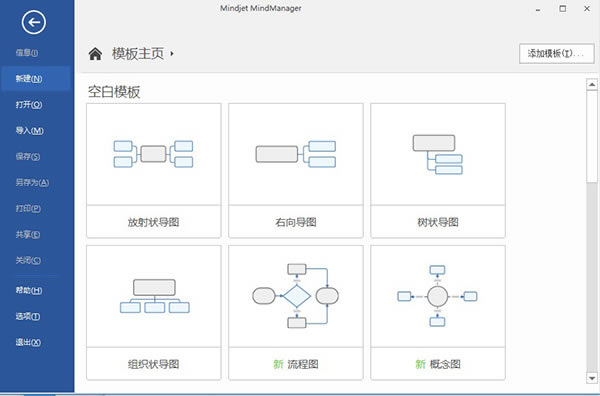Select the org-chart map template thumbnail
The height and width of the screenshot is (396, 600).
(x=153, y=296)
